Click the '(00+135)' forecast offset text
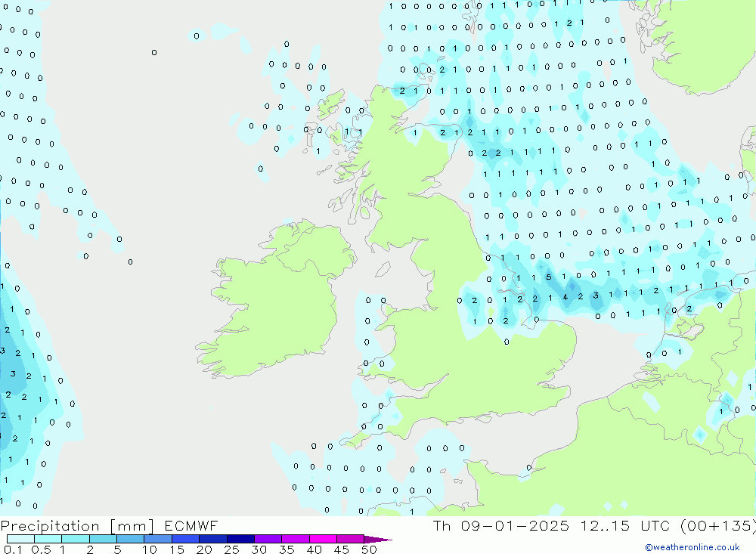756x554 pixels. 715,526
